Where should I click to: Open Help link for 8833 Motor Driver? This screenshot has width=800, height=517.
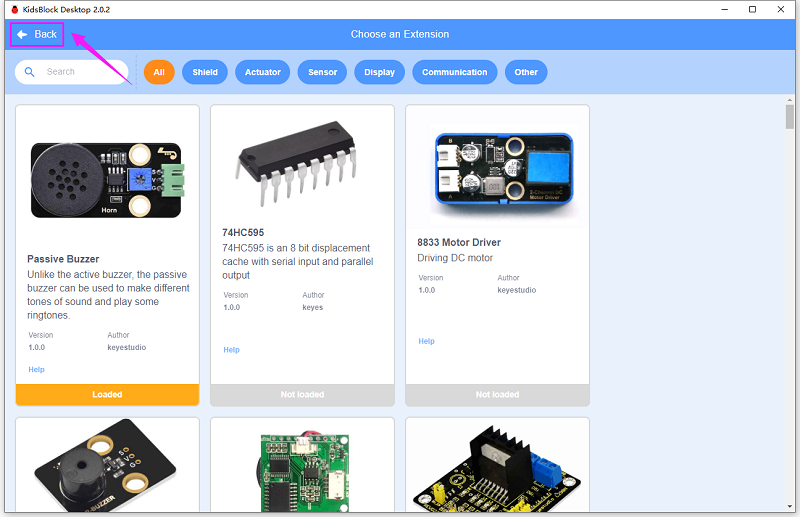(x=427, y=341)
